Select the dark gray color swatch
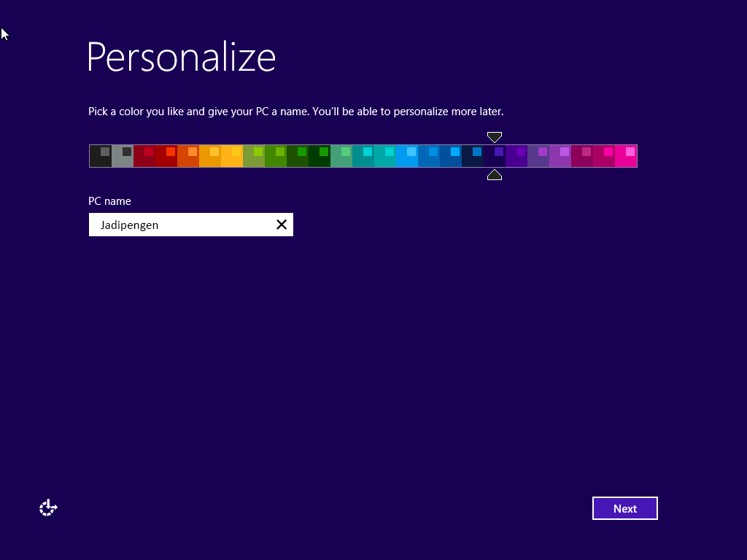Viewport: 747px width, 560px height. coord(101,155)
